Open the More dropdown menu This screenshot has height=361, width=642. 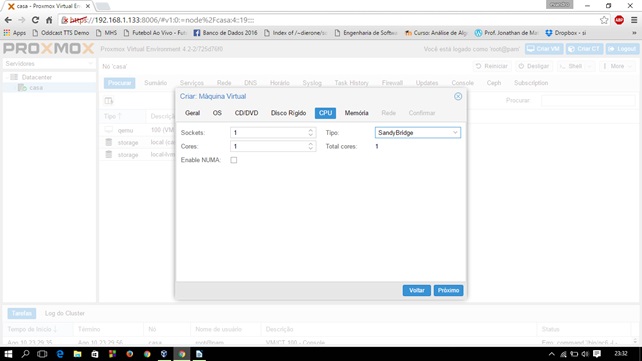[617, 66]
